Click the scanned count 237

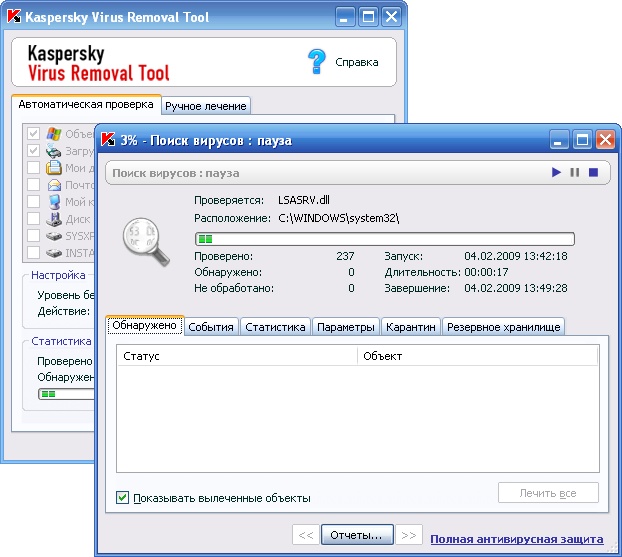(x=345, y=256)
